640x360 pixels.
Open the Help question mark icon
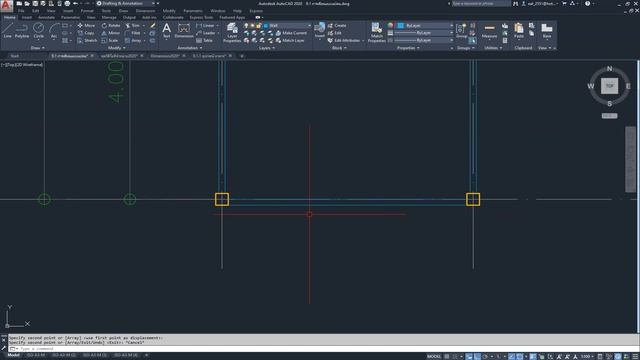point(587,3)
